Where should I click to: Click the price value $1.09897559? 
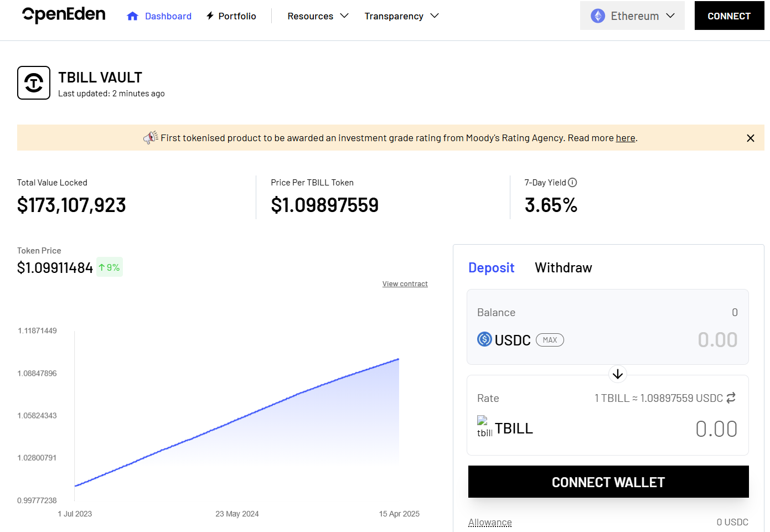click(325, 205)
